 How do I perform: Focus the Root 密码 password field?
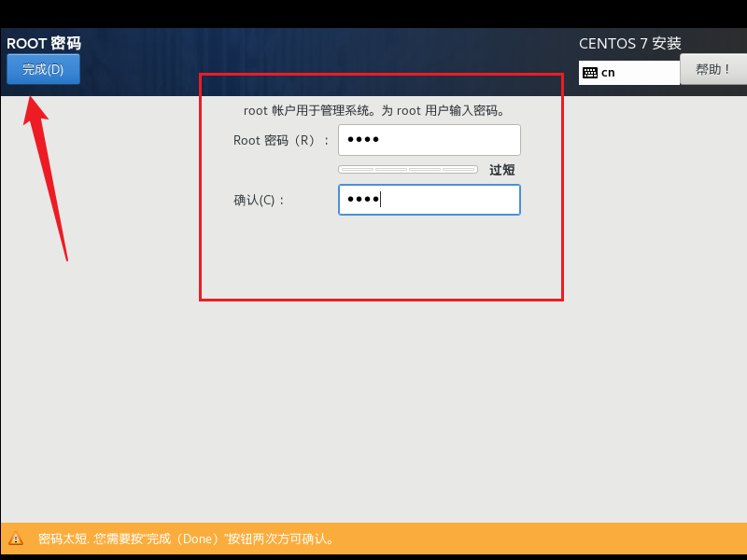430,140
